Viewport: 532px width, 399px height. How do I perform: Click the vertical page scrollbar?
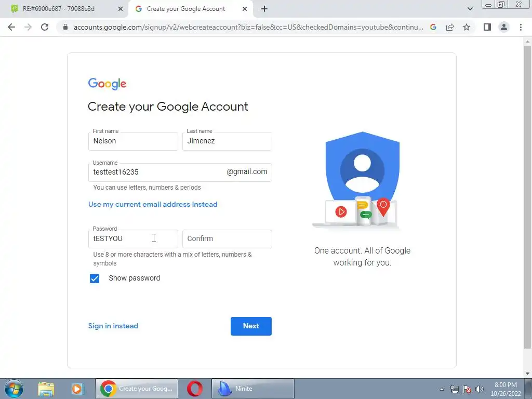coord(527,197)
